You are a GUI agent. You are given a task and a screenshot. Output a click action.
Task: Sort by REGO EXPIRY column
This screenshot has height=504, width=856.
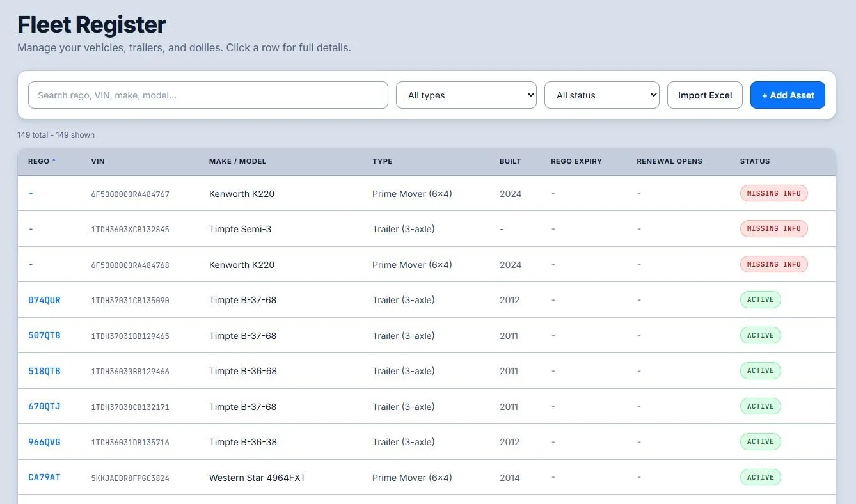tap(576, 161)
